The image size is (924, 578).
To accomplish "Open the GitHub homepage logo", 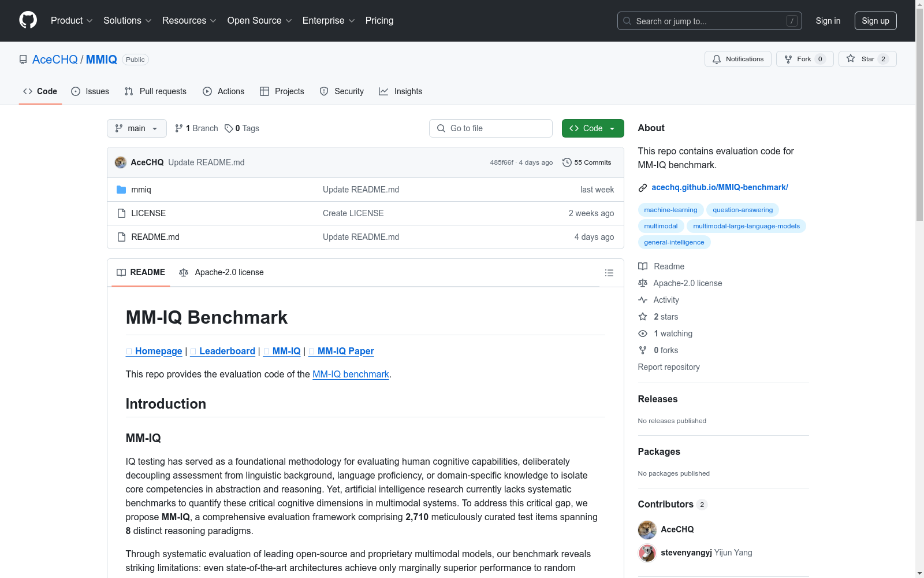I will tap(28, 20).
